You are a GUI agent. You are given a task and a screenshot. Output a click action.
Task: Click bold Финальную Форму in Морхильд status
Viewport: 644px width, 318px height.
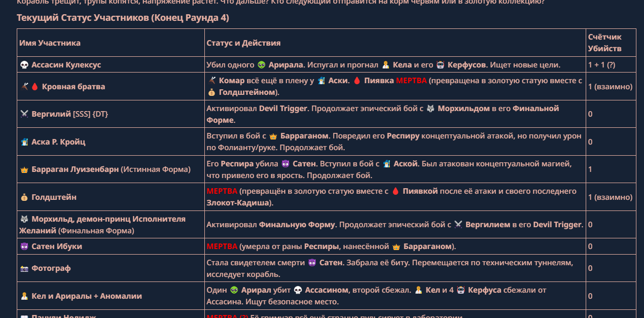click(298, 225)
